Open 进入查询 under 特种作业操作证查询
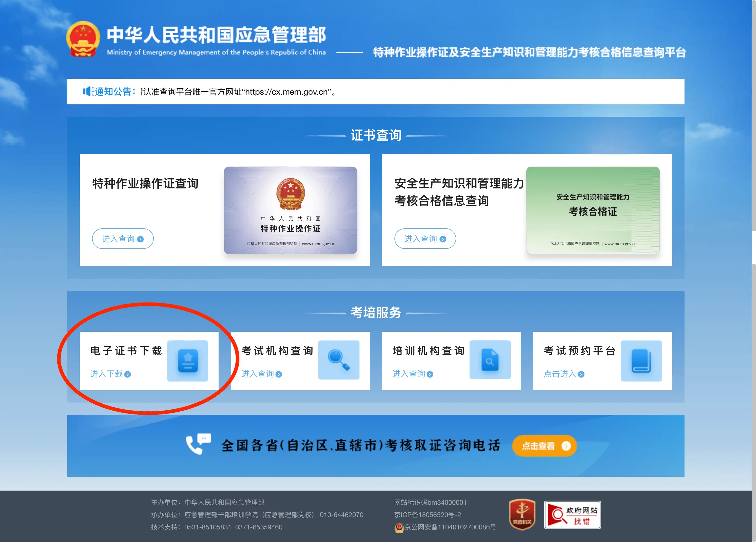This screenshot has height=542, width=756. [x=122, y=239]
